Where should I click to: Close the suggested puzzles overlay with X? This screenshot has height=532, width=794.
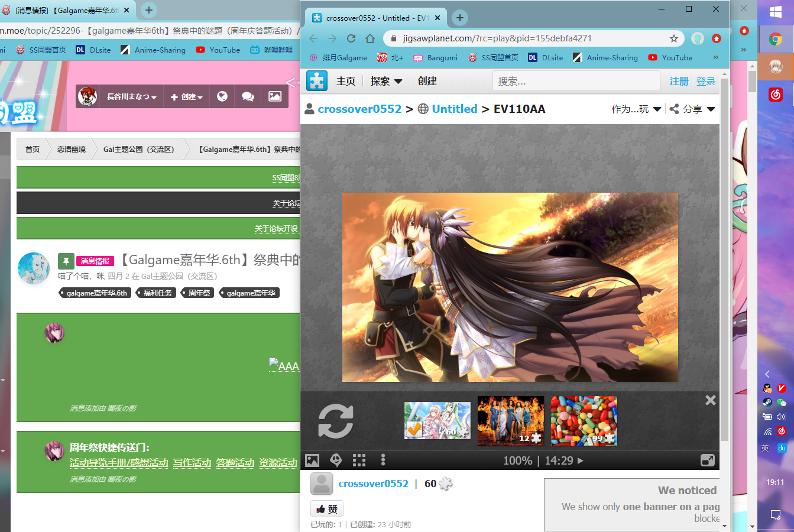[x=711, y=400]
